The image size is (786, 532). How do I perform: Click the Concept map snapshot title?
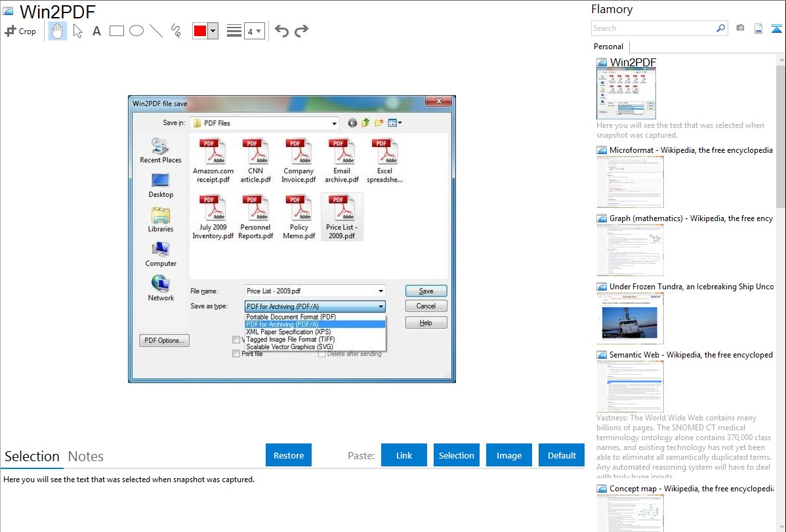point(692,488)
